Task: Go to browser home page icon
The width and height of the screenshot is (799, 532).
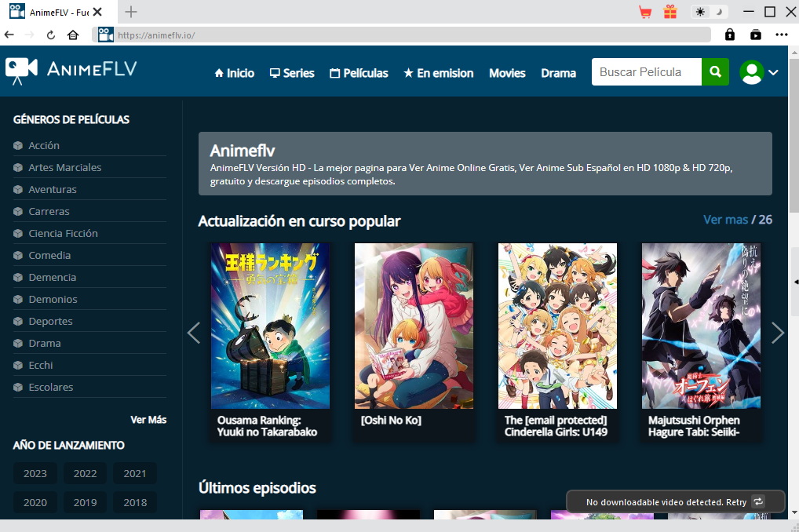Action: pyautogui.click(x=73, y=35)
